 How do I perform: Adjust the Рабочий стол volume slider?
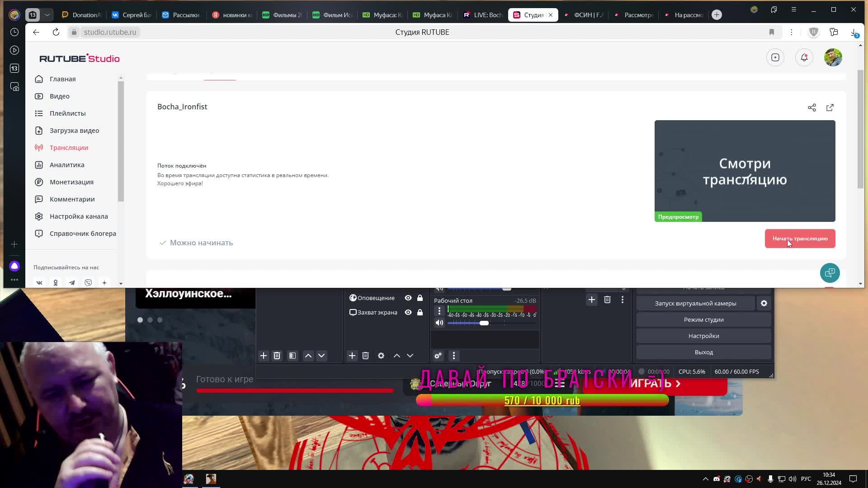(484, 323)
